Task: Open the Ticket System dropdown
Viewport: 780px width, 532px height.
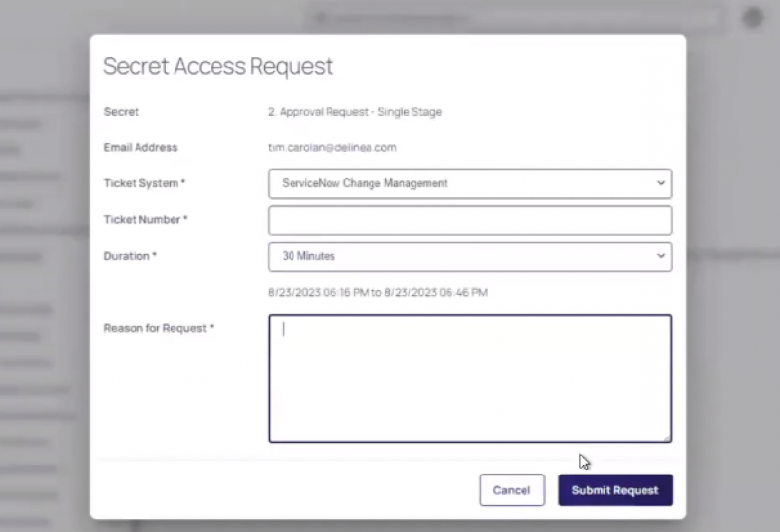Action: (x=468, y=183)
